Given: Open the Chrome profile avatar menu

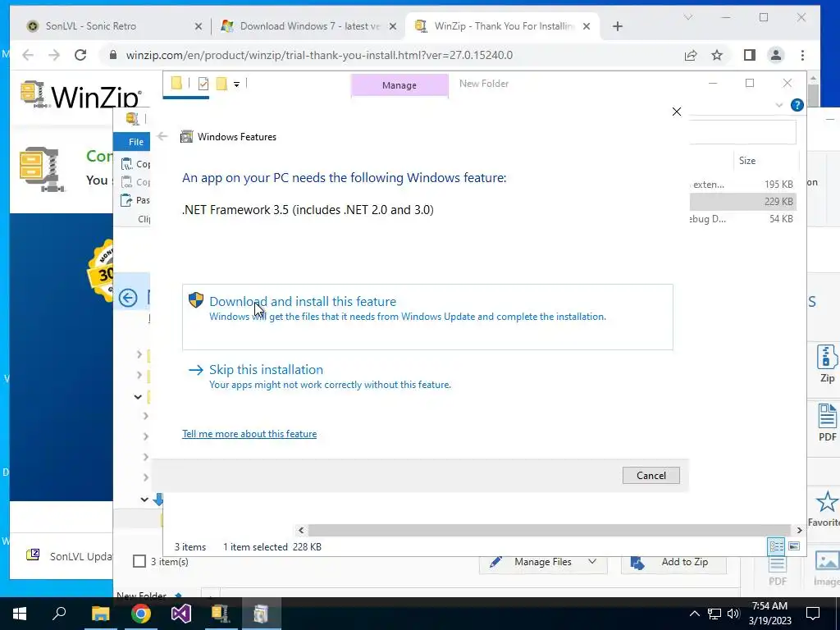Looking at the screenshot, I should 776,55.
